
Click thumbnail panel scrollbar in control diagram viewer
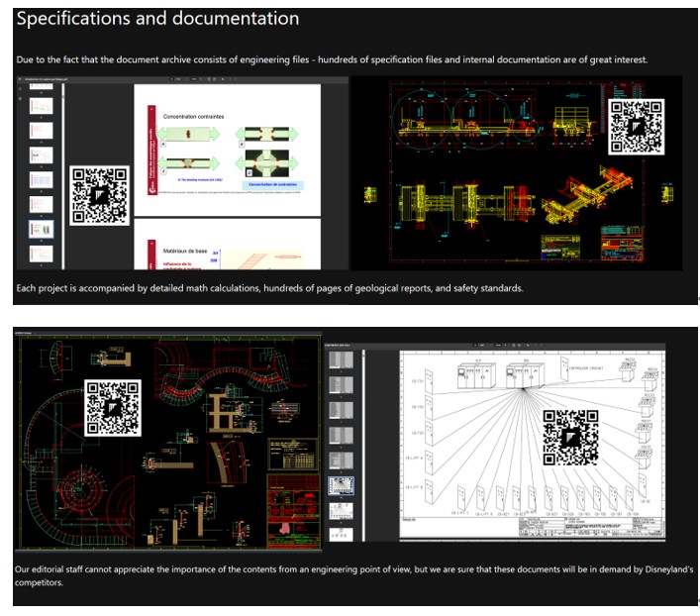pyautogui.click(x=363, y=446)
